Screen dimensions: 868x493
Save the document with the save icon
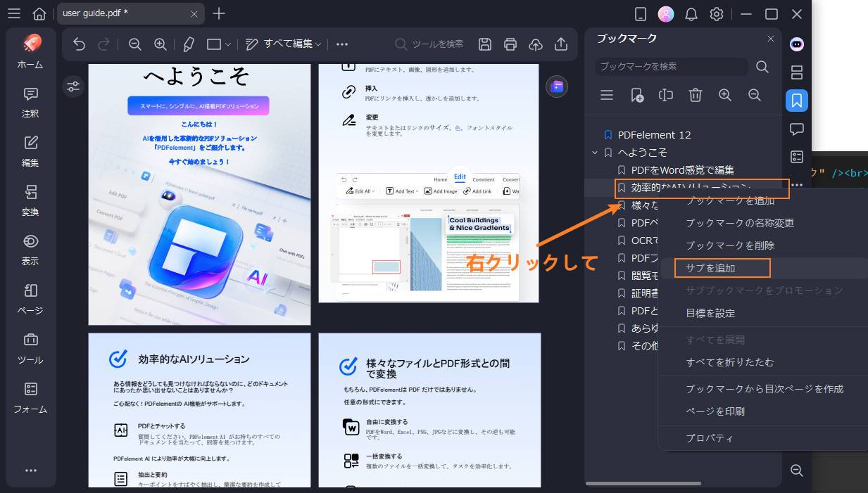click(x=485, y=44)
